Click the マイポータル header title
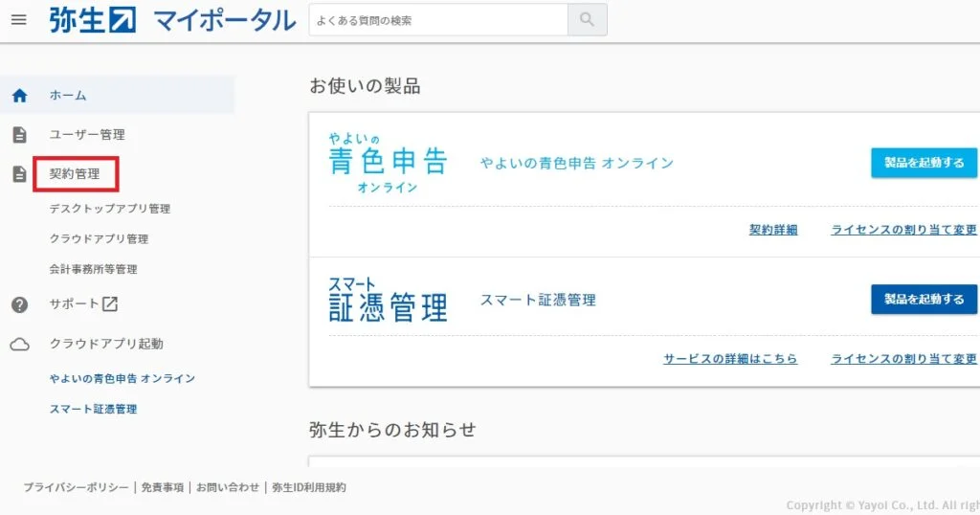Screen dimensions: 980x515 (x=225, y=21)
